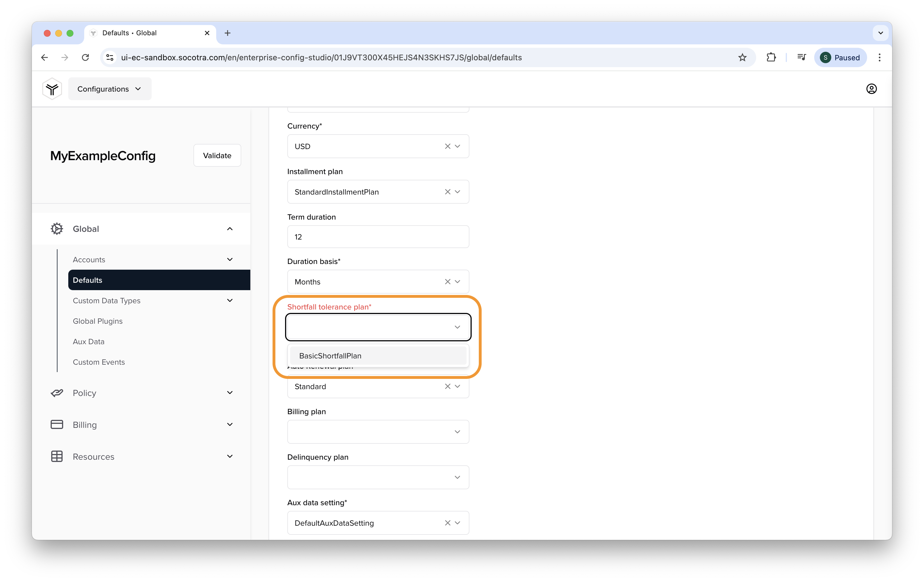Reload the page

85,57
